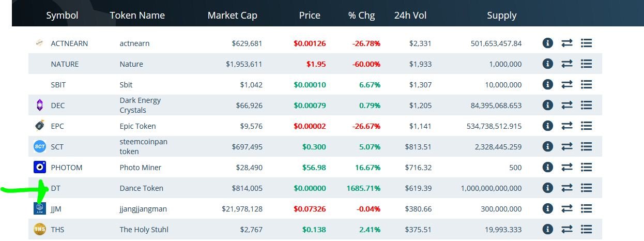Click trade arrows icon in THS row

(567, 229)
